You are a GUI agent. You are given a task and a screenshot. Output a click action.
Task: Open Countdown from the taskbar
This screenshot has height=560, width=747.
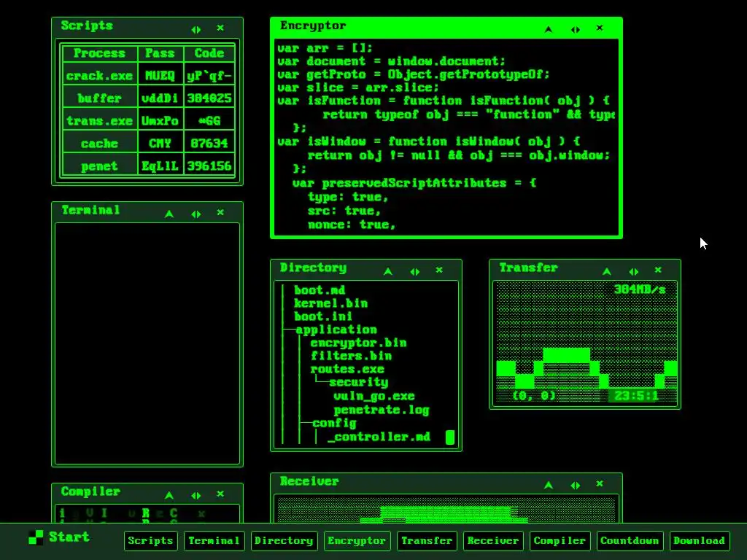pos(630,541)
